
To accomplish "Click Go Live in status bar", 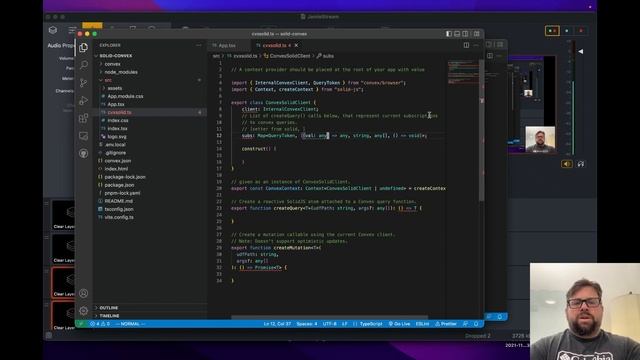I will tap(399, 324).
